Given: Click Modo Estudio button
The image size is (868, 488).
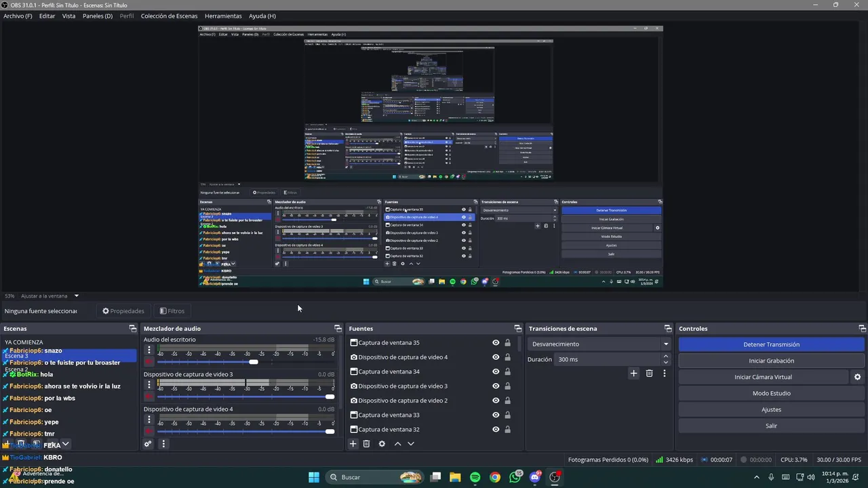Looking at the screenshot, I should 771,393.
